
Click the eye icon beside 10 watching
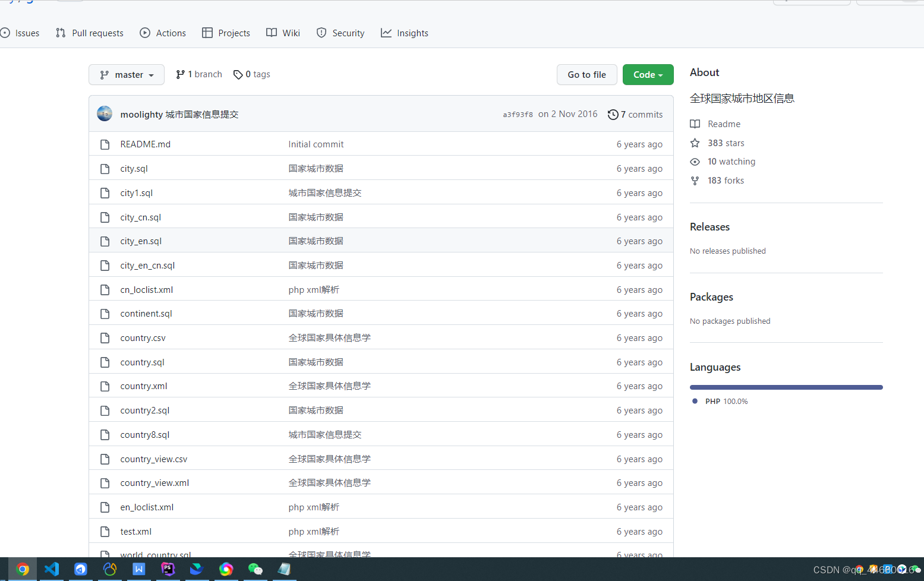point(695,162)
